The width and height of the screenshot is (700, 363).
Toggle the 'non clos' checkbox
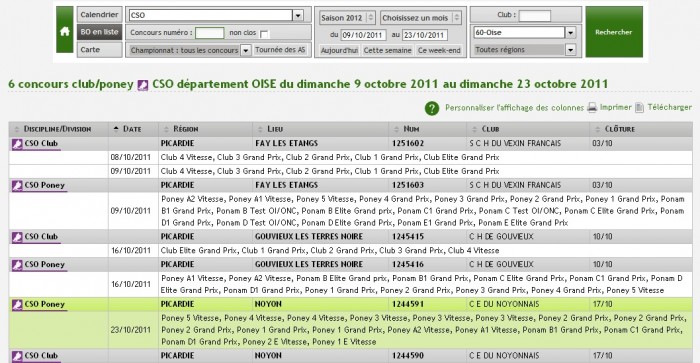[x=264, y=34]
